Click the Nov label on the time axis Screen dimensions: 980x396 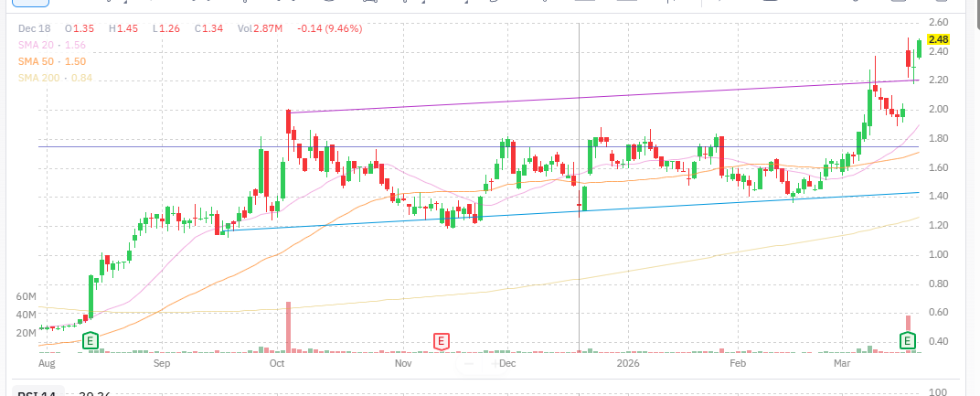coord(404,363)
